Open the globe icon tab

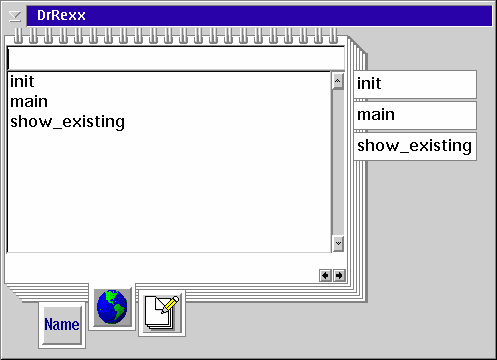112,307
